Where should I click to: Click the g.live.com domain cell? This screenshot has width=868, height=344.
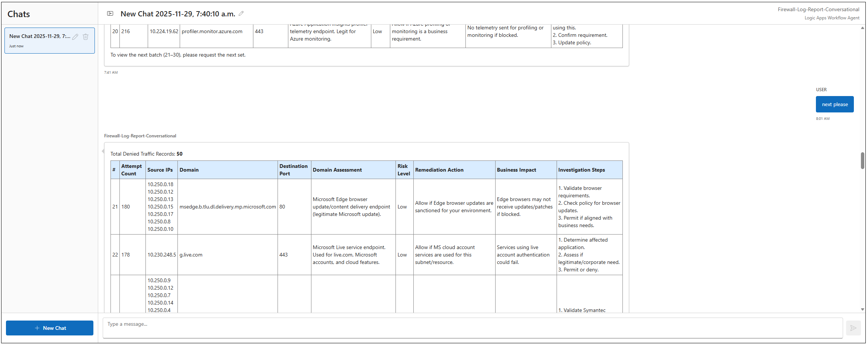(191, 255)
